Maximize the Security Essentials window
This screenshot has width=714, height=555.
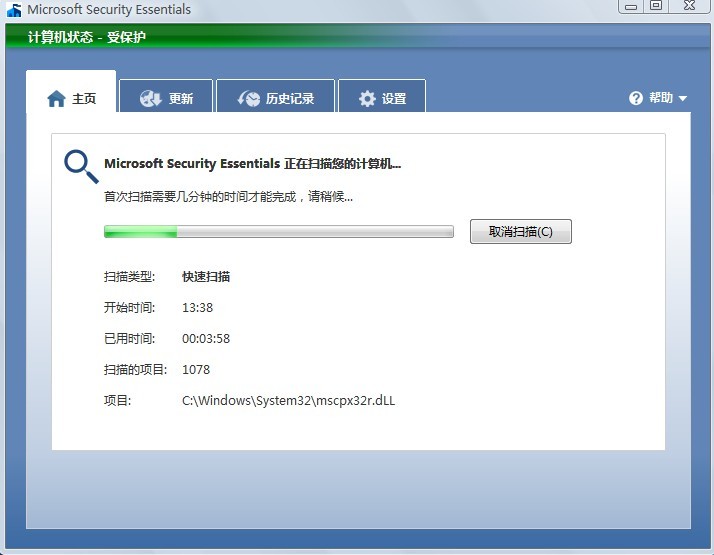[x=656, y=6]
